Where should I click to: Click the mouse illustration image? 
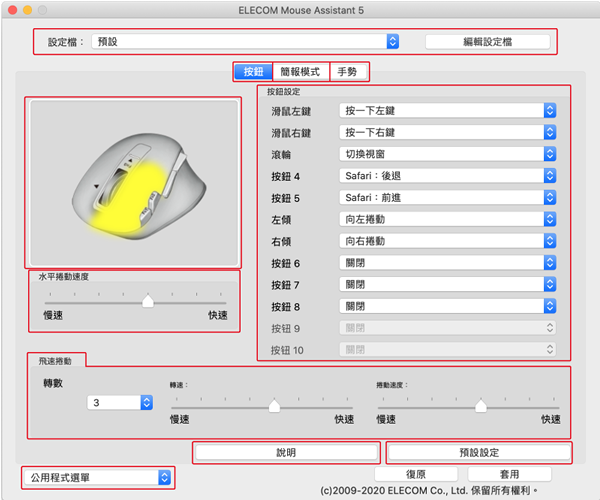click(x=134, y=183)
